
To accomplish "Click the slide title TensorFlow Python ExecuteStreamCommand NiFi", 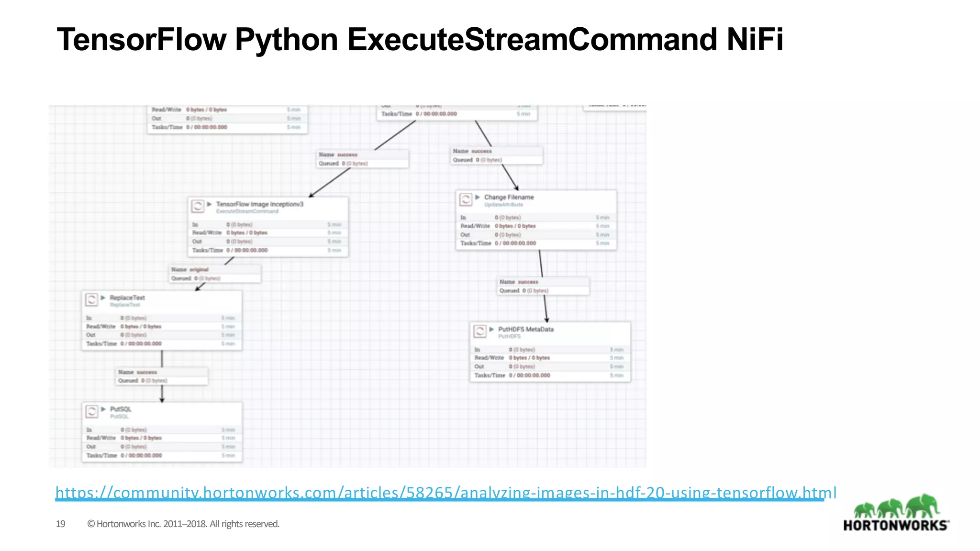I will 420,39.
